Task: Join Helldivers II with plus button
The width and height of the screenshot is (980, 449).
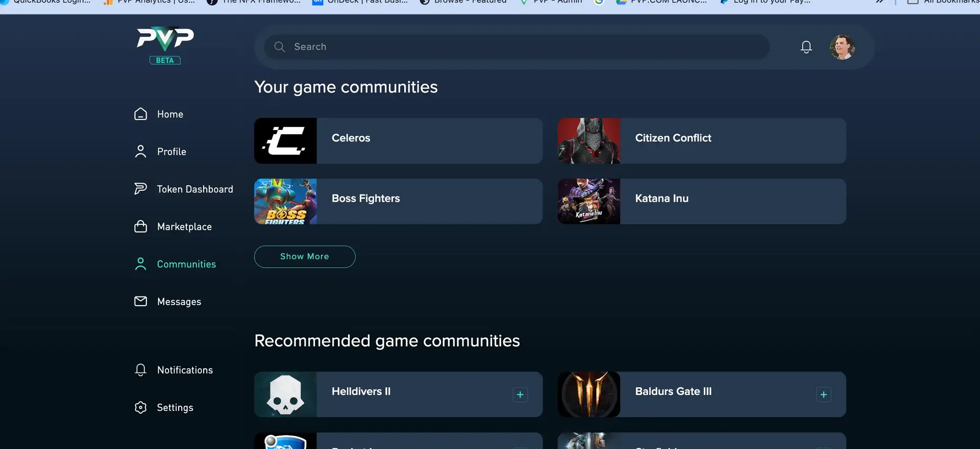Action: coord(520,394)
